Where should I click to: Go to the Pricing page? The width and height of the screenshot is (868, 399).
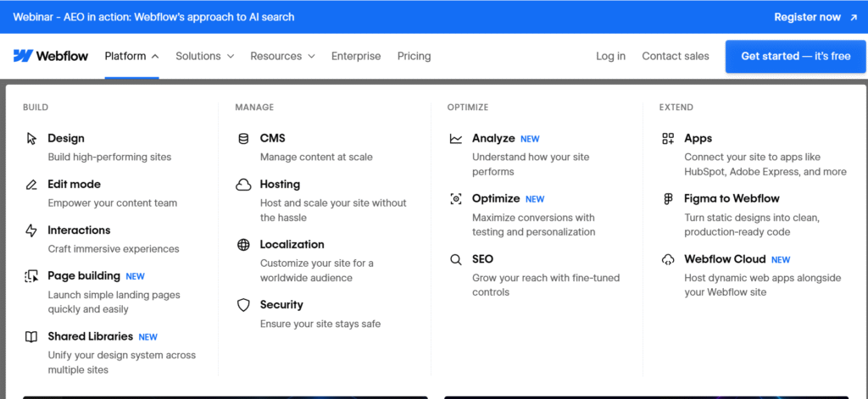point(414,56)
